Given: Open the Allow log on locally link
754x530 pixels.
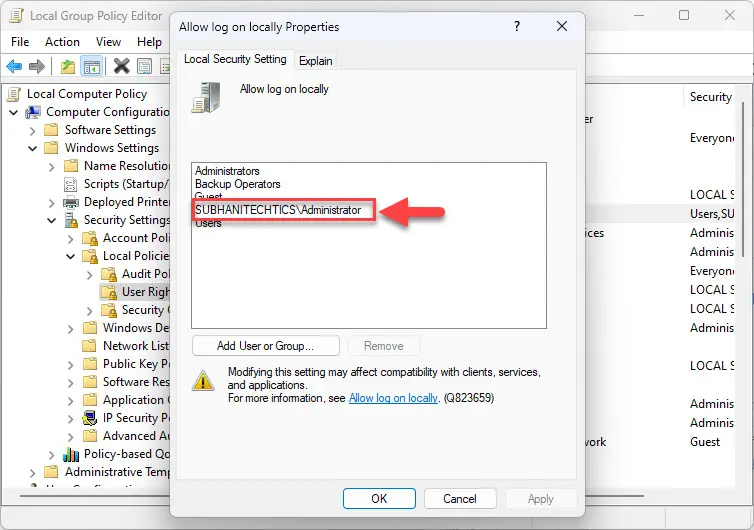Looking at the screenshot, I should (393, 398).
